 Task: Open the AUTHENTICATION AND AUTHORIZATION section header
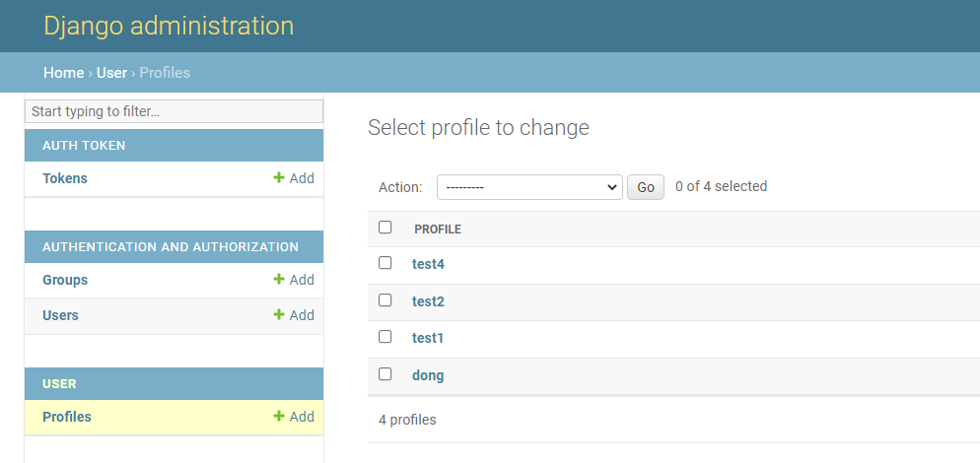click(x=171, y=247)
